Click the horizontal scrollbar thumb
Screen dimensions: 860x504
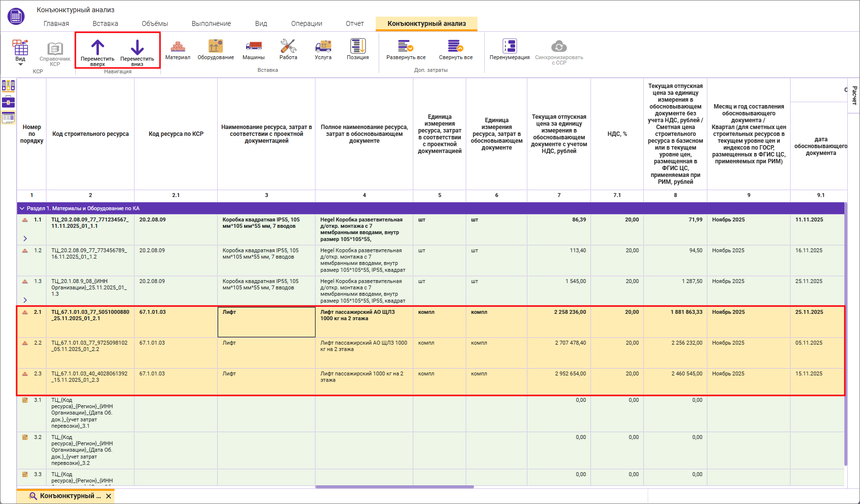point(395,487)
